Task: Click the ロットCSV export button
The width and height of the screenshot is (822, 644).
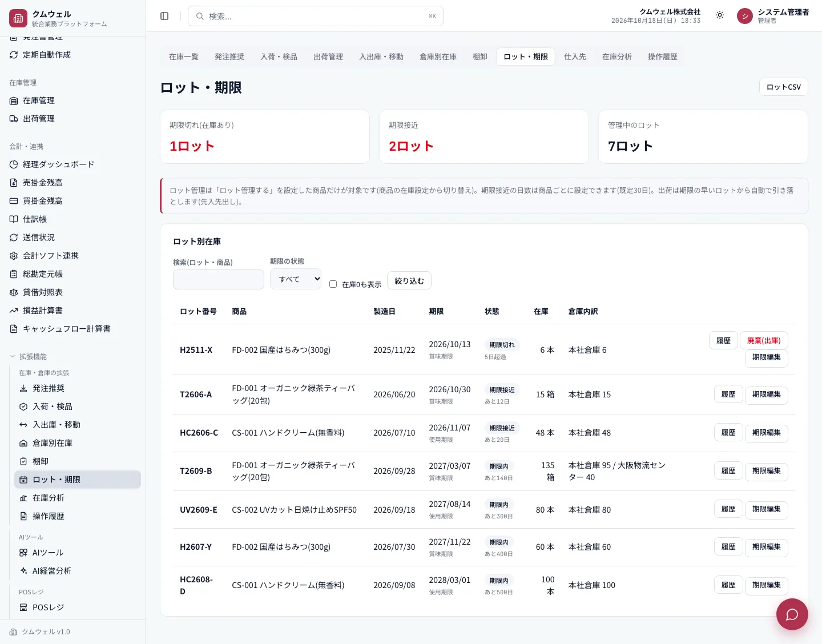Action: (x=783, y=87)
